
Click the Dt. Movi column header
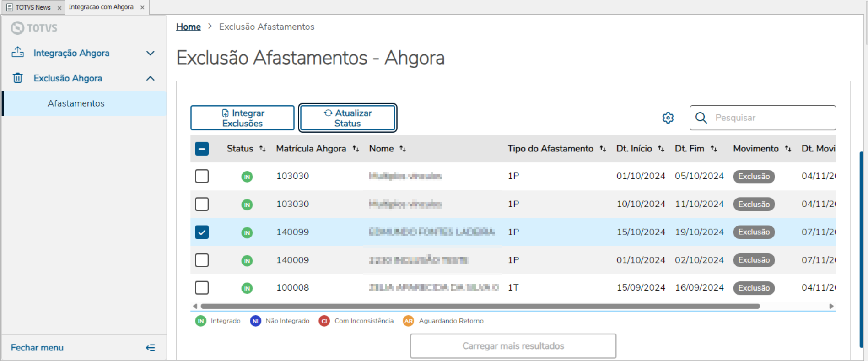pyautogui.click(x=819, y=149)
